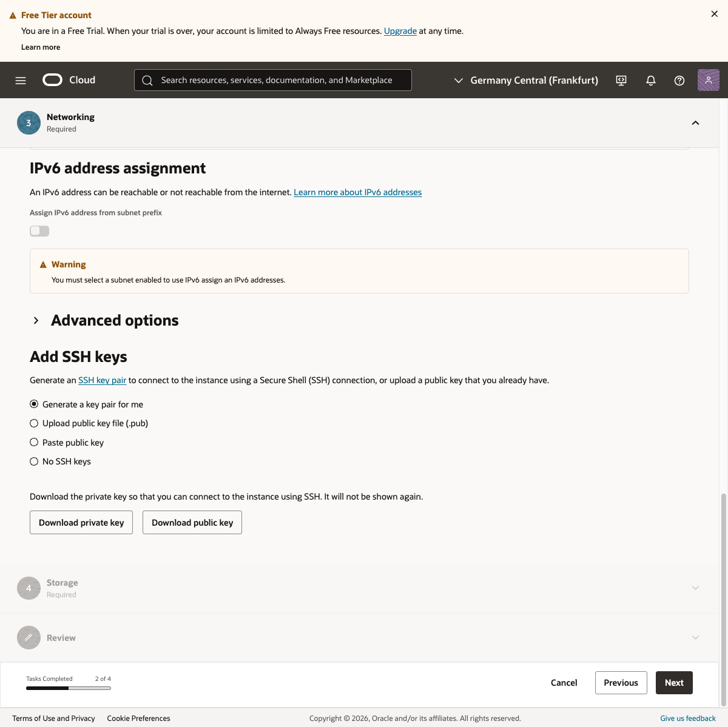Select the No SSH keys option
Viewport: 728px width, 727px height.
point(34,461)
